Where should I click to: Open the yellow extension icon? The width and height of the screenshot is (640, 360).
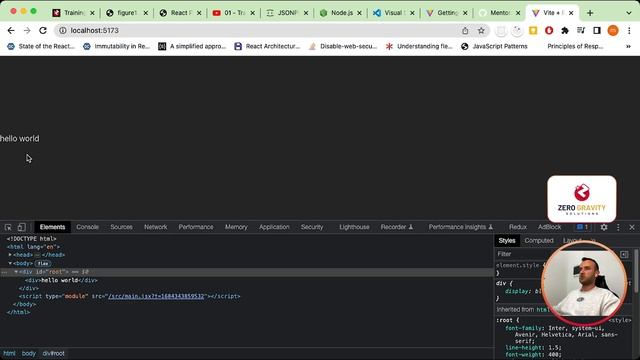click(533, 31)
